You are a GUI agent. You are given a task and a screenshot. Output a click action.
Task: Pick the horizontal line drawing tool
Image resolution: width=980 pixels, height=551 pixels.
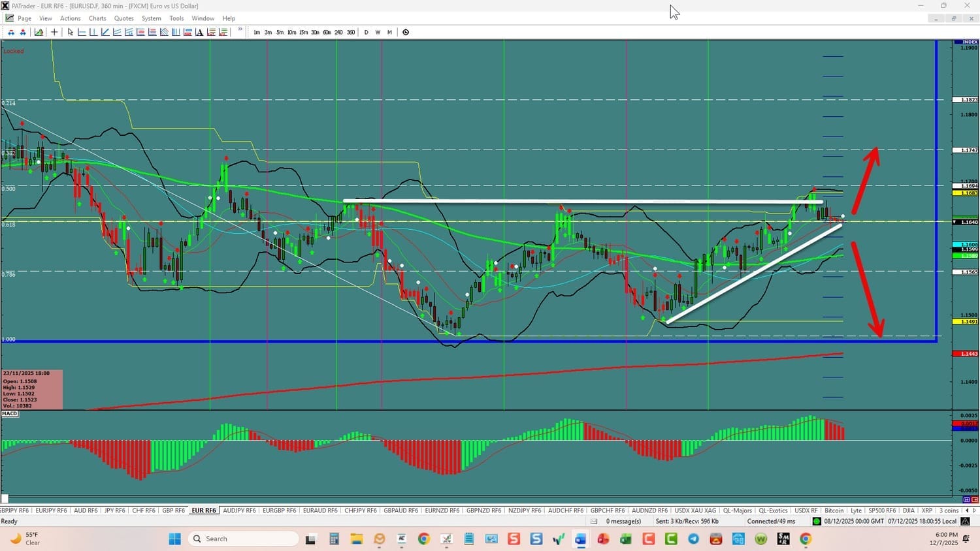[82, 32]
